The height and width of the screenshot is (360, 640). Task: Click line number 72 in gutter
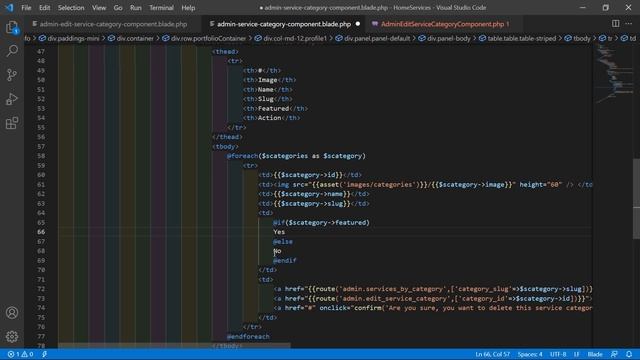click(41, 289)
